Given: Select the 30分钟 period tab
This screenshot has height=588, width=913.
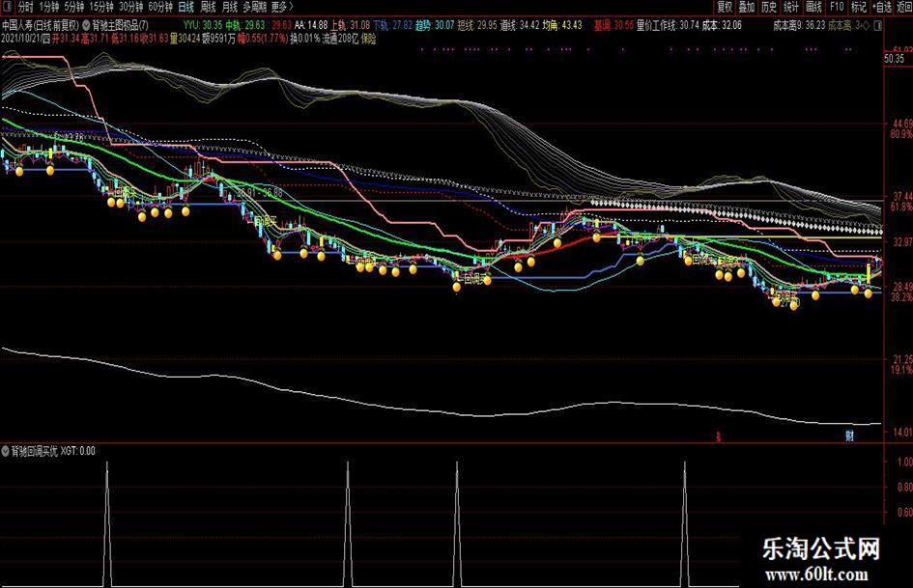Looking at the screenshot, I should [131, 7].
